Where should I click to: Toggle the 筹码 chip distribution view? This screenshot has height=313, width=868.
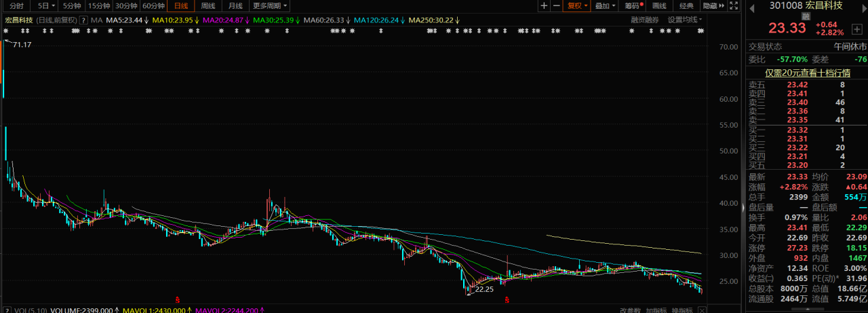[631, 6]
